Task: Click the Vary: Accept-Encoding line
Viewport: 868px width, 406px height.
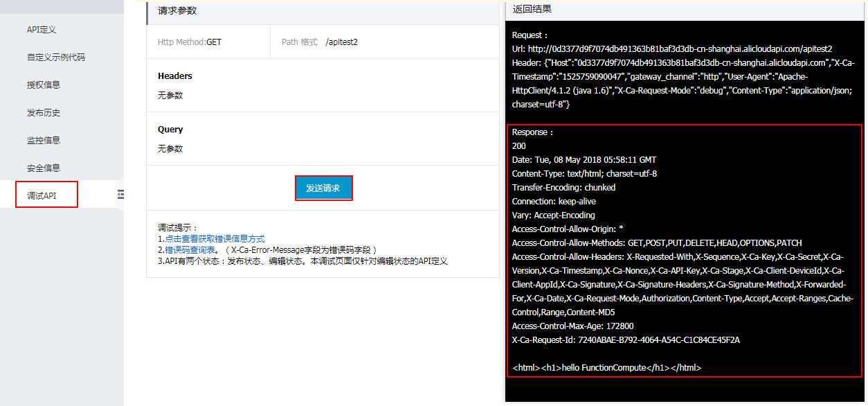Action: click(554, 215)
